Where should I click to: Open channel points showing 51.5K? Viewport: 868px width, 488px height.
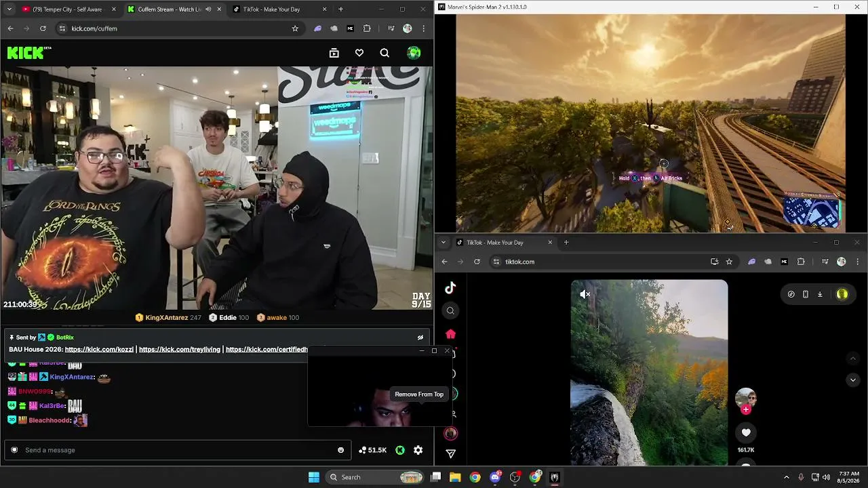tap(373, 450)
